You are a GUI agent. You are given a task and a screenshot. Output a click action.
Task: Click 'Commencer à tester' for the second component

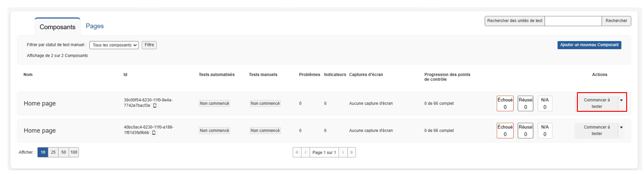[597, 130]
